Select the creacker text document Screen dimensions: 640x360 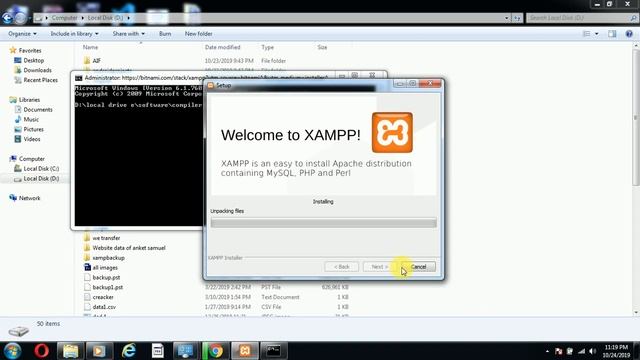[x=103, y=297]
